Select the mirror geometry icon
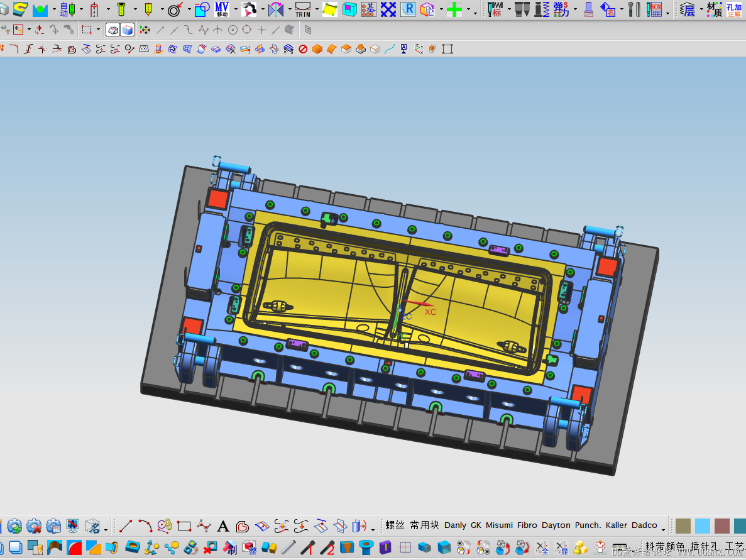 (276, 9)
